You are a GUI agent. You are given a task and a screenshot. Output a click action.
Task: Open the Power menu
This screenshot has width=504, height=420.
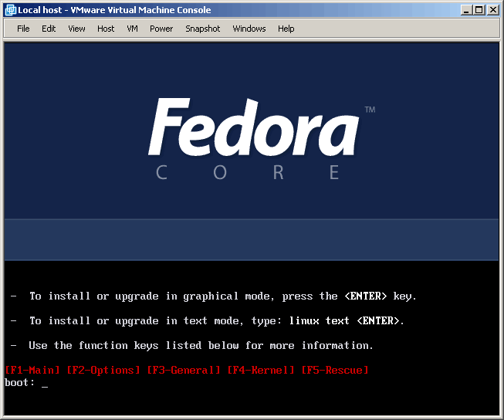(161, 29)
